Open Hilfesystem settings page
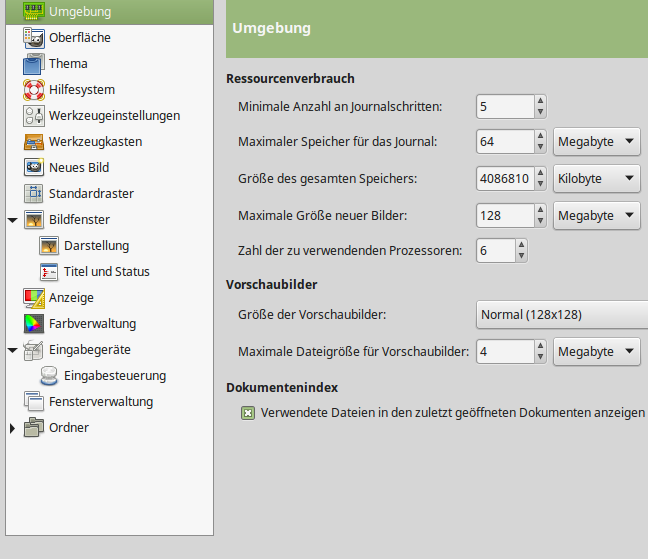Image resolution: width=648 pixels, height=559 pixels. coord(82,90)
